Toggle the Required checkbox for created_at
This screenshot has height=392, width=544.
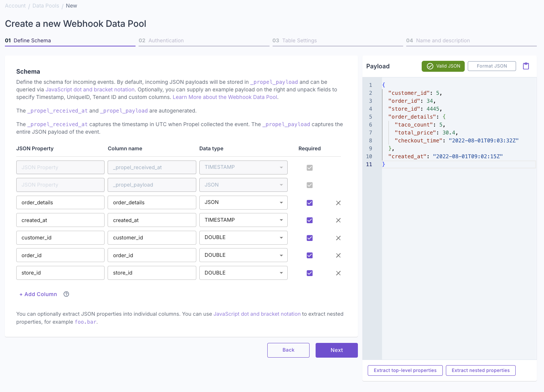click(x=309, y=220)
